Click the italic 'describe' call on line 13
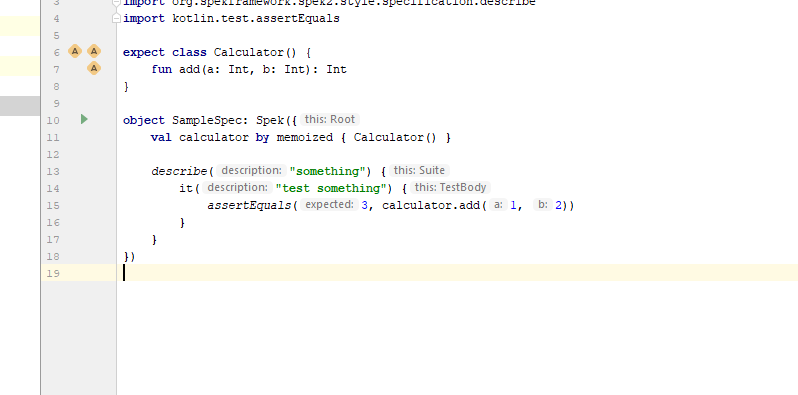 coord(179,171)
